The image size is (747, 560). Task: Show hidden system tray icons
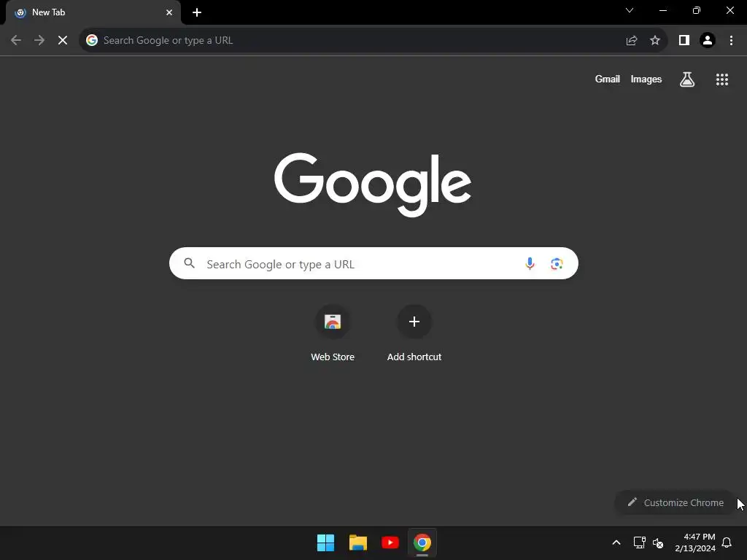coord(616,542)
